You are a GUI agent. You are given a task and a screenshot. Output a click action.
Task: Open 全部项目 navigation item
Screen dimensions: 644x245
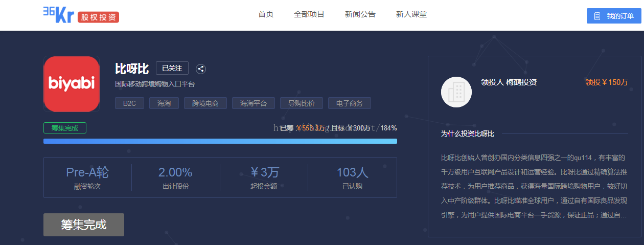click(309, 14)
